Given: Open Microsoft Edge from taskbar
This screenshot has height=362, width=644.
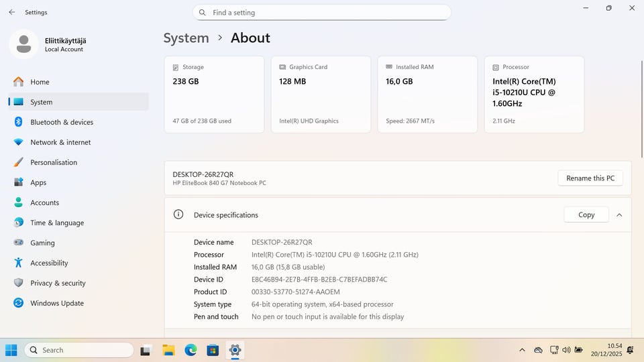Looking at the screenshot, I should (191, 350).
